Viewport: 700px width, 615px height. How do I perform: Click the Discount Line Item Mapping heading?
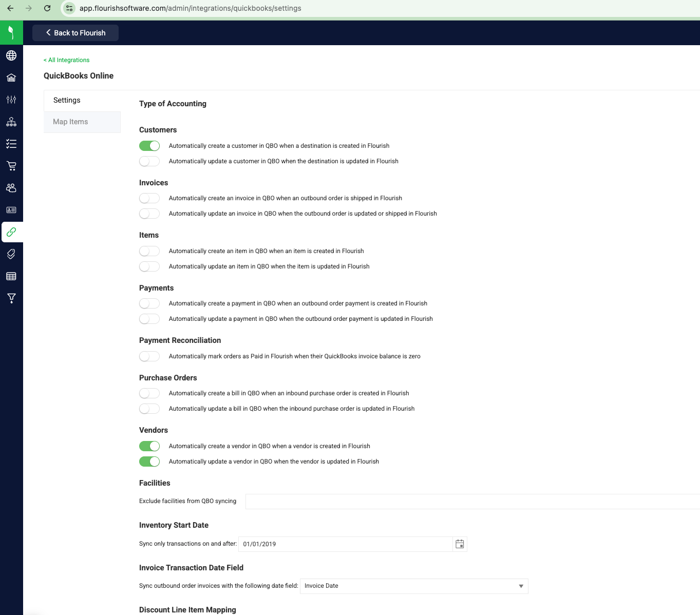[x=187, y=610]
